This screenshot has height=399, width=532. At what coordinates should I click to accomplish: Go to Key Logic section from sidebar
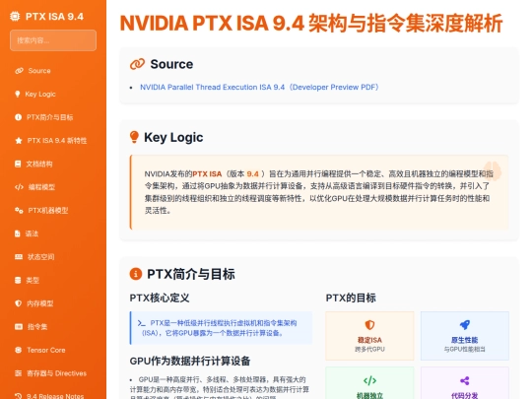[x=40, y=94]
